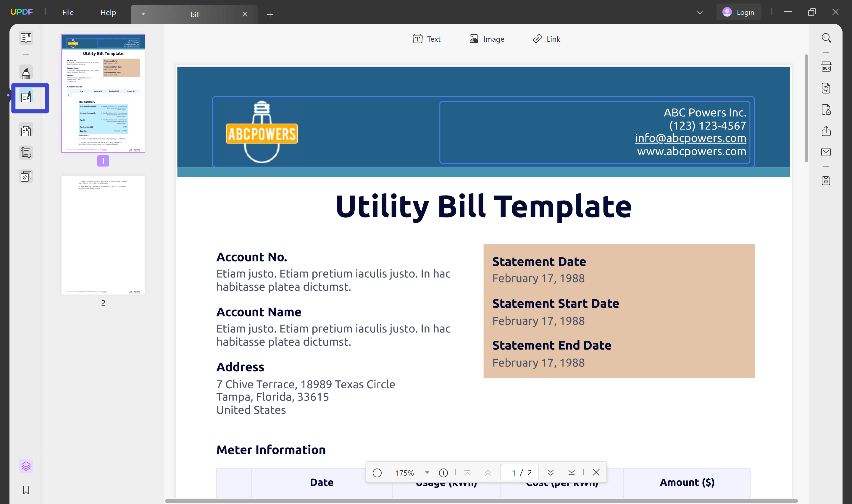This screenshot has height=504, width=852.
Task: Run OCR on the document
Action: point(827,67)
